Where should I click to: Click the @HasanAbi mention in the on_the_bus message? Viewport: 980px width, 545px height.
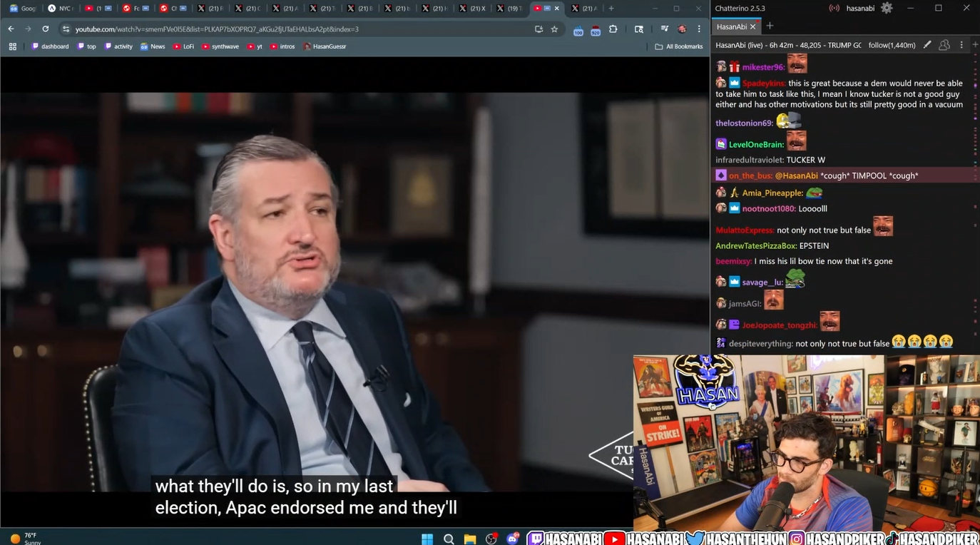pos(796,175)
